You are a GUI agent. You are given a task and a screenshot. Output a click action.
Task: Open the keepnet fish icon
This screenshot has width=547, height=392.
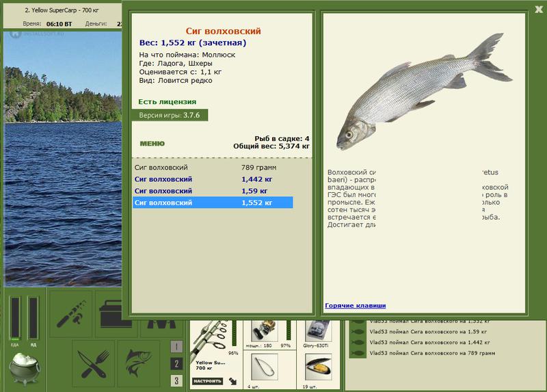(139, 364)
